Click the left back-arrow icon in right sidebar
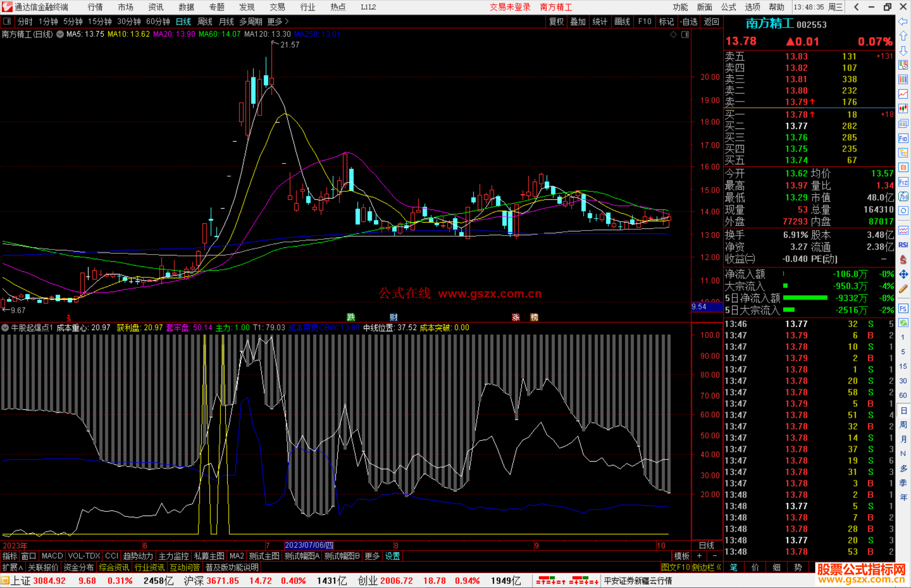The image size is (911, 588). point(903,21)
